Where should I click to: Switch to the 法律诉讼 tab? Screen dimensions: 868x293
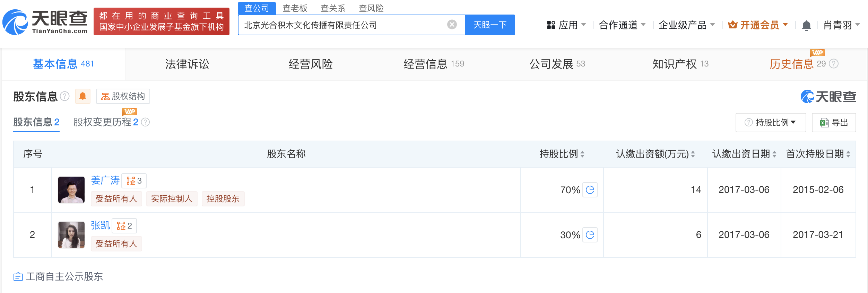coord(187,64)
